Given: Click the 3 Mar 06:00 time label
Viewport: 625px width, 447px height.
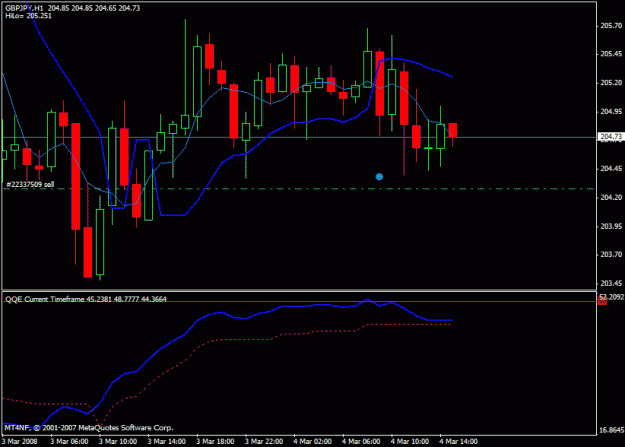Looking at the screenshot, I should [x=69, y=441].
